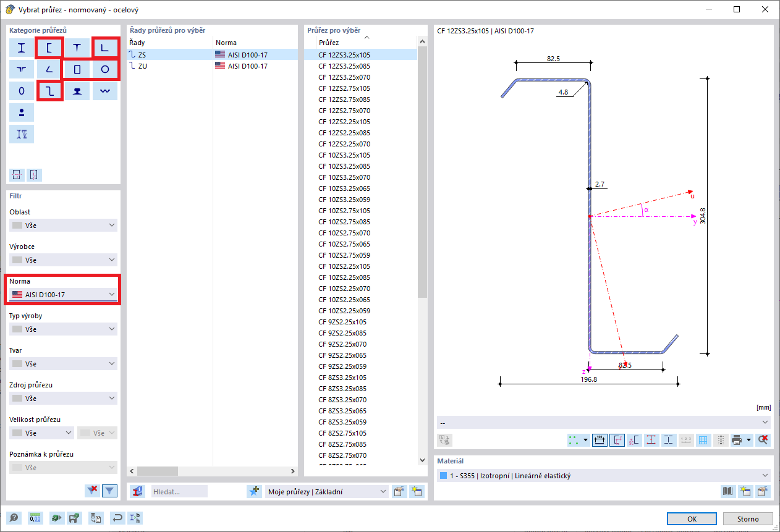Open the Norma dropdown showing AISI D100-17
Screen dimensions: 780x532
pyautogui.click(x=62, y=294)
